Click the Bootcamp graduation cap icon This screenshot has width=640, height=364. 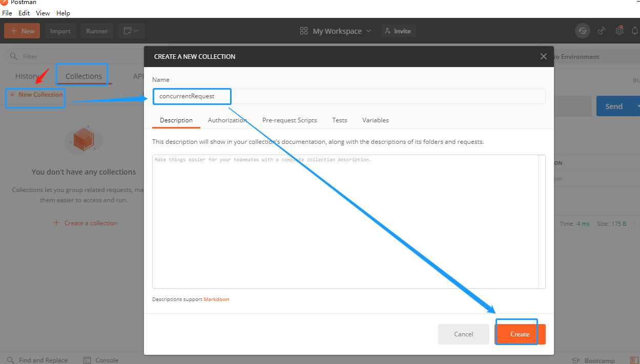[x=575, y=360]
